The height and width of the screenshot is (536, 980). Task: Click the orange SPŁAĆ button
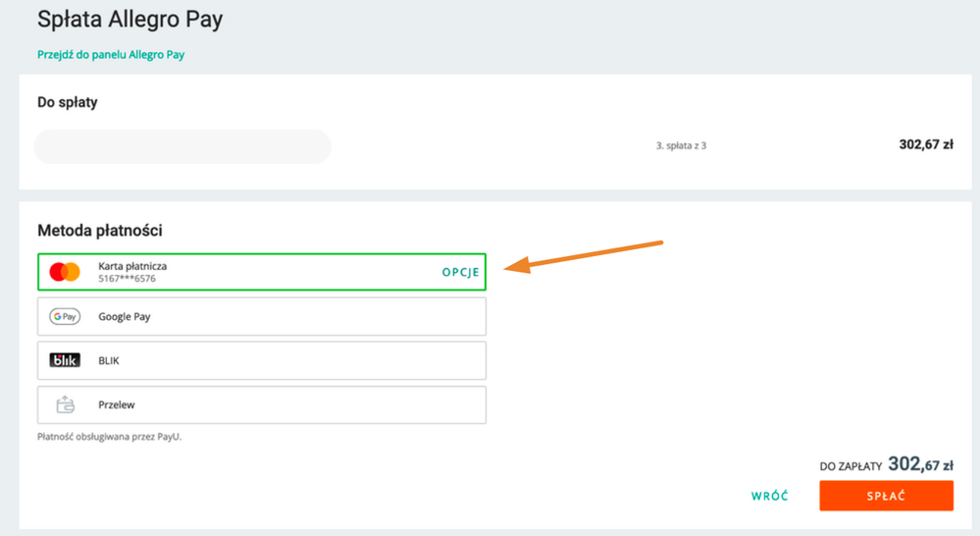pyautogui.click(x=886, y=496)
